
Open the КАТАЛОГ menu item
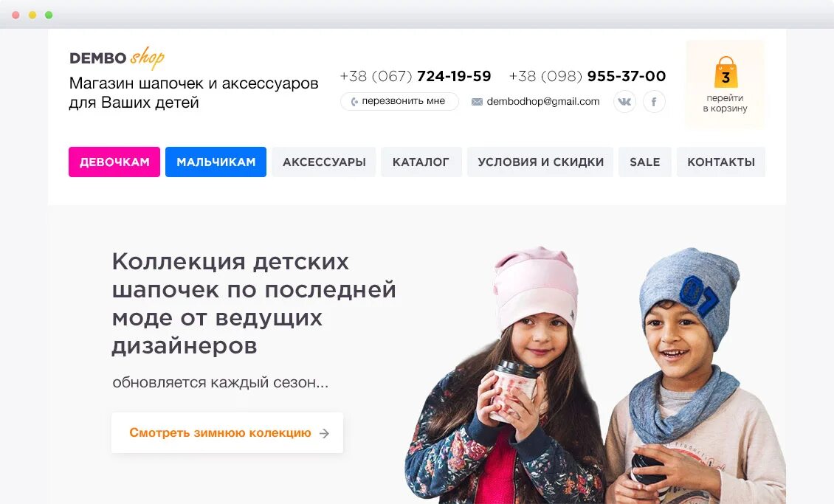point(421,162)
